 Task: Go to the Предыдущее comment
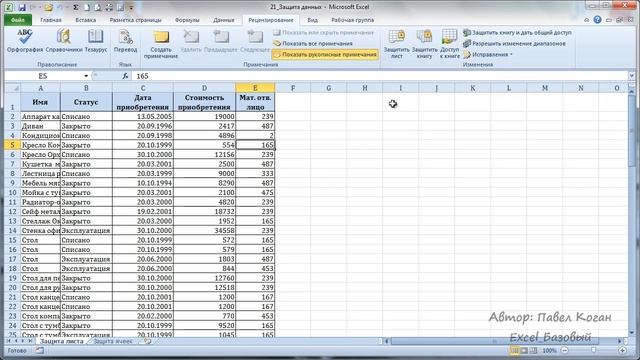220,40
